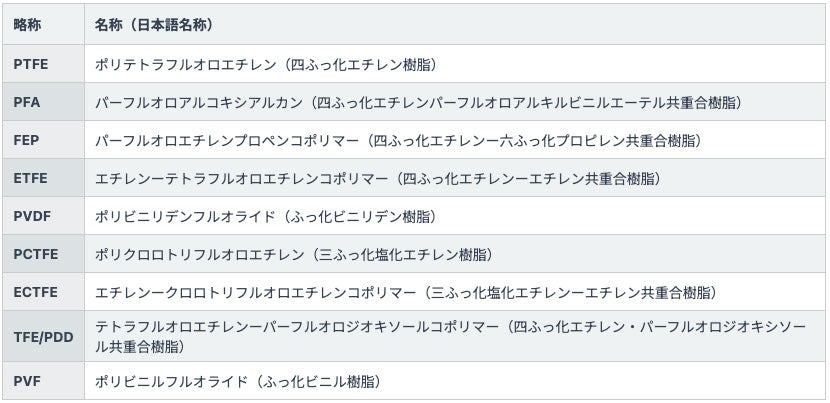
Task: Click the FEP abbreviation cell
Action: [x=27, y=140]
